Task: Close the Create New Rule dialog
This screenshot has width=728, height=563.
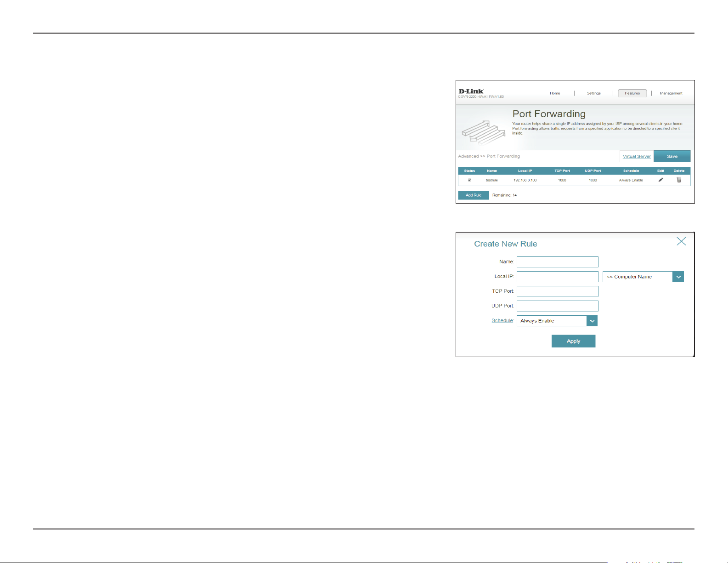Action: [x=681, y=241]
